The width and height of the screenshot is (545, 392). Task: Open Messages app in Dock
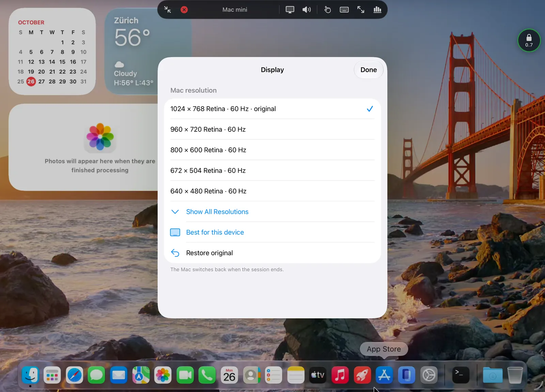coord(96,375)
